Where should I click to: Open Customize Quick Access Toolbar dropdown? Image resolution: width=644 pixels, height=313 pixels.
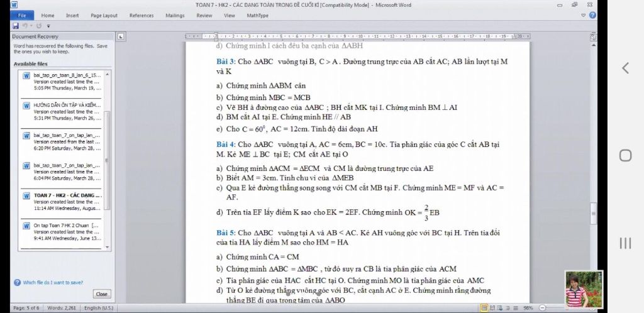pos(48,26)
